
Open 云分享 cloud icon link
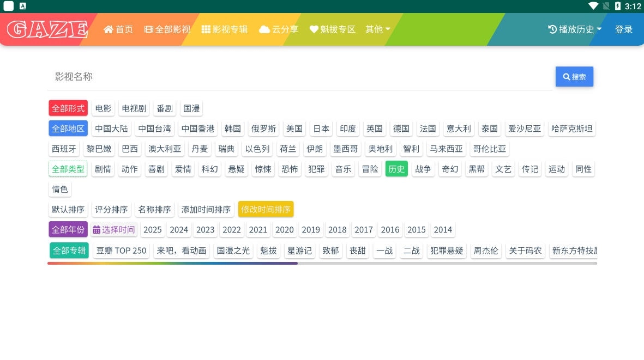(279, 29)
